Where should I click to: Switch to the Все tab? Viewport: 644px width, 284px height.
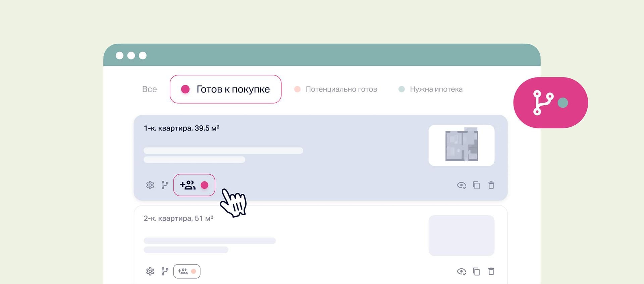pos(149,89)
